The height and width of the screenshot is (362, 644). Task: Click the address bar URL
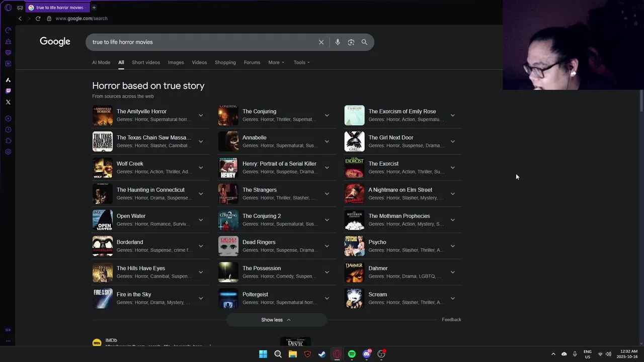point(82,19)
